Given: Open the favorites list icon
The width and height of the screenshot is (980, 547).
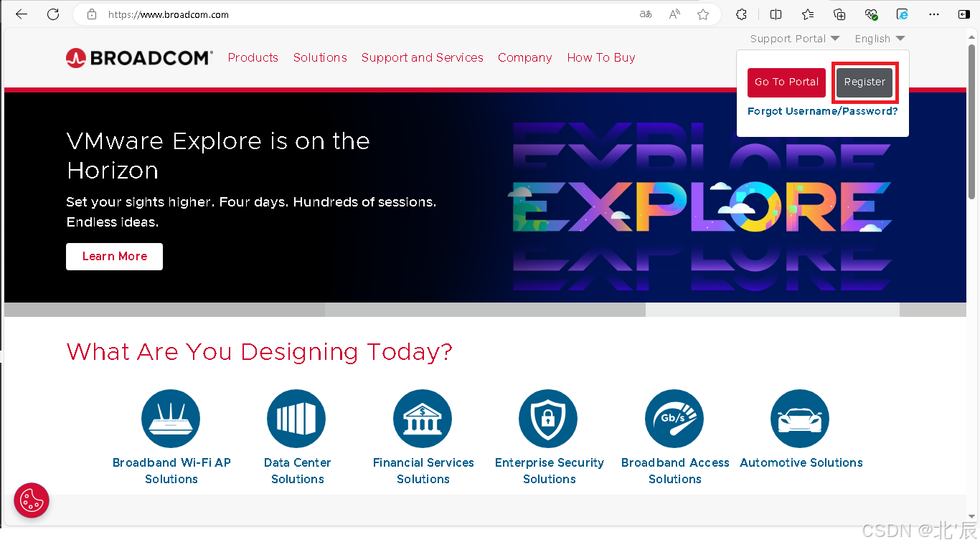Looking at the screenshot, I should click(808, 14).
